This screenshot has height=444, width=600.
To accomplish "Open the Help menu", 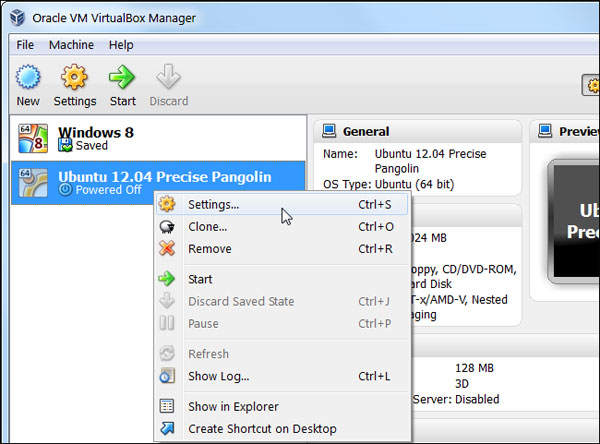I will 121,45.
